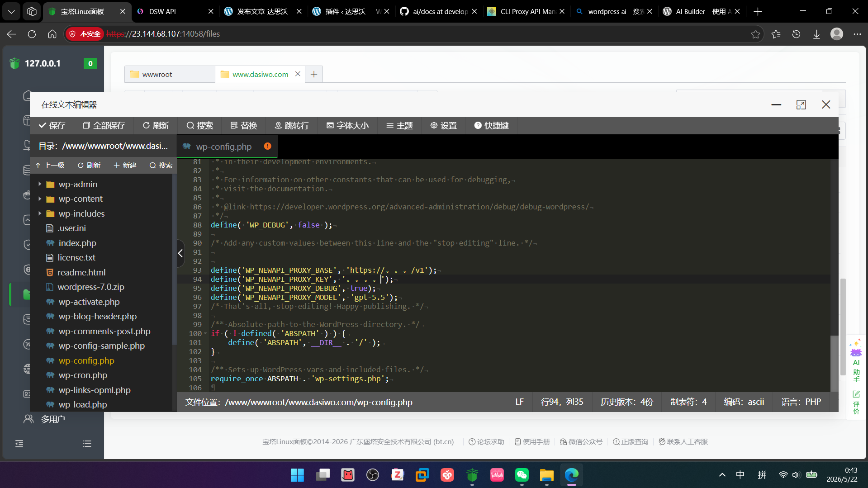Expand the wp-content folder arrow

(40, 199)
